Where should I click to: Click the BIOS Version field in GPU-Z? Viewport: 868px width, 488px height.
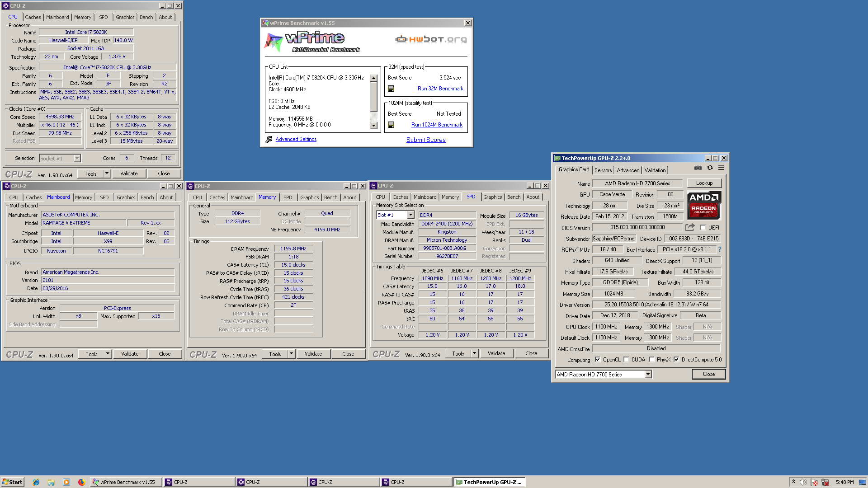point(637,227)
